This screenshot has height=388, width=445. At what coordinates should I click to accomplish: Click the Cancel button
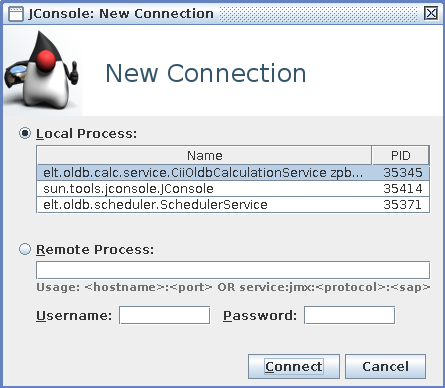pyautogui.click(x=385, y=366)
